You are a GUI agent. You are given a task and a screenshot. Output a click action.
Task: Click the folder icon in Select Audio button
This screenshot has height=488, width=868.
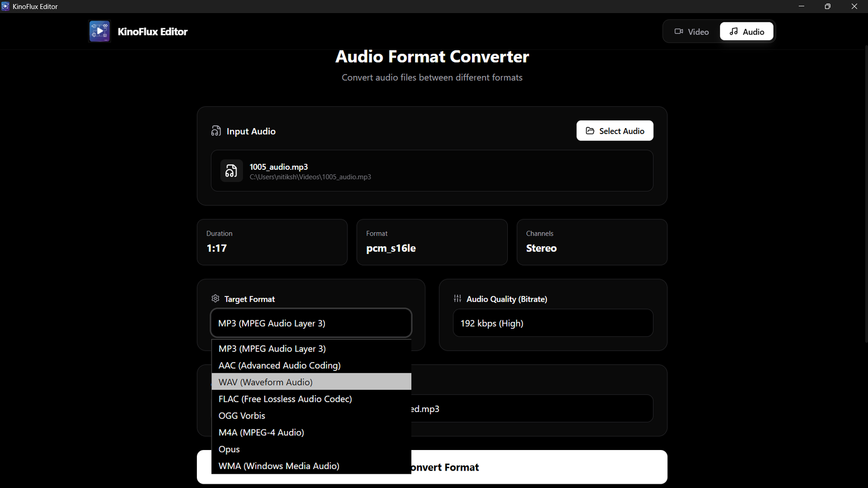click(x=590, y=131)
